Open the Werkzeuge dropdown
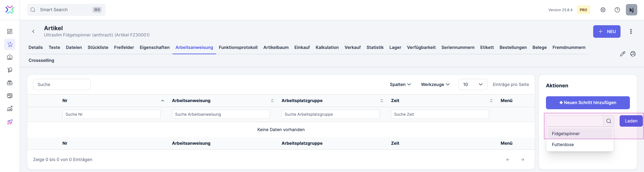644x172 pixels. (435, 84)
